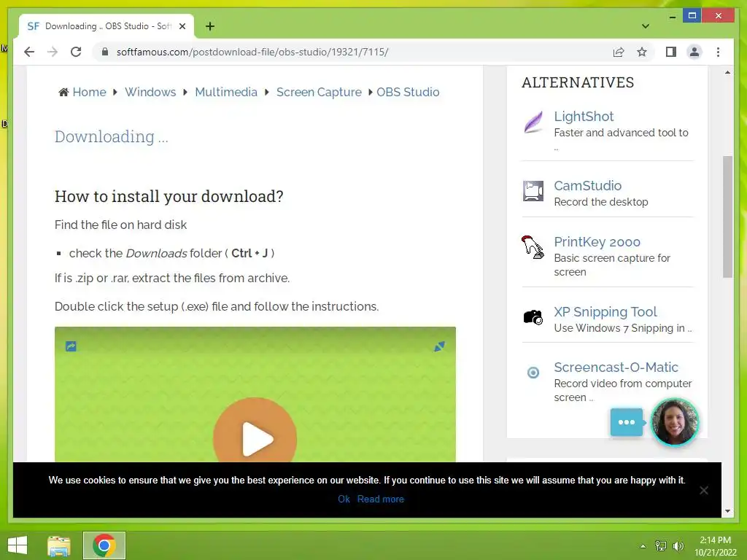Viewport: 747px width, 560px height.
Task: Click the video share arrow icon
Action: (71, 346)
